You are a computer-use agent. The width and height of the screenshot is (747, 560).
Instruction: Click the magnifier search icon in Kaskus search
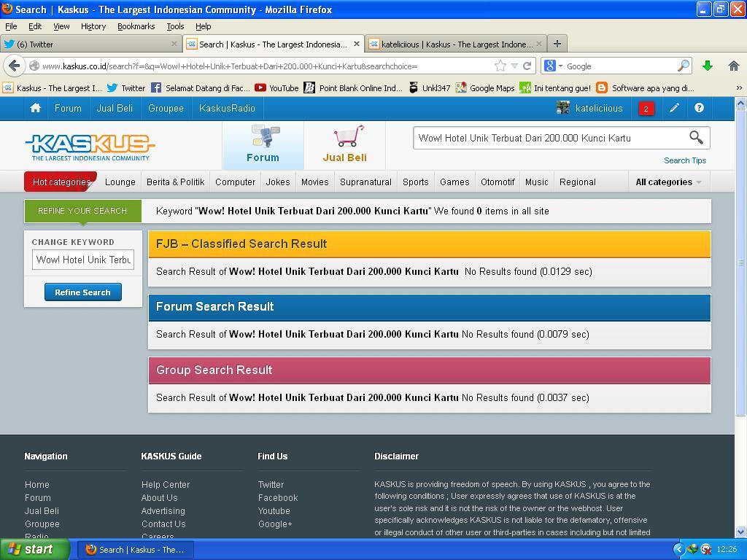(x=696, y=137)
